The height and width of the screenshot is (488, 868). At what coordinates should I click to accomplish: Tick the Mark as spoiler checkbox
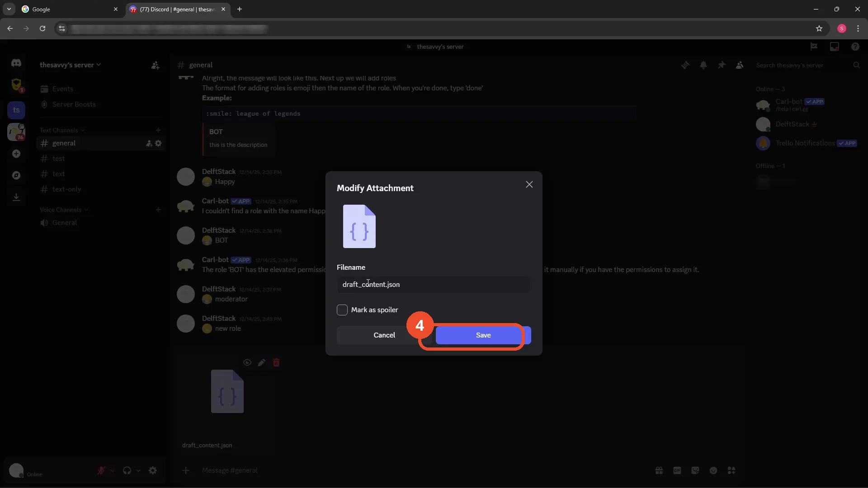(x=342, y=310)
